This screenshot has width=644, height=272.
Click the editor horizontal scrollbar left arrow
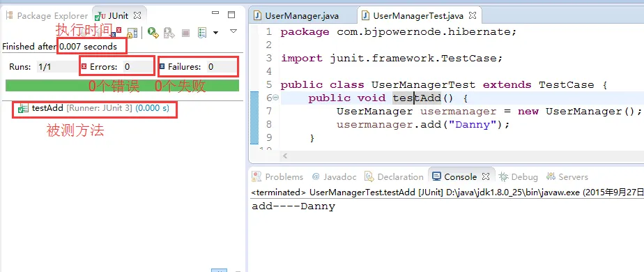(285, 156)
